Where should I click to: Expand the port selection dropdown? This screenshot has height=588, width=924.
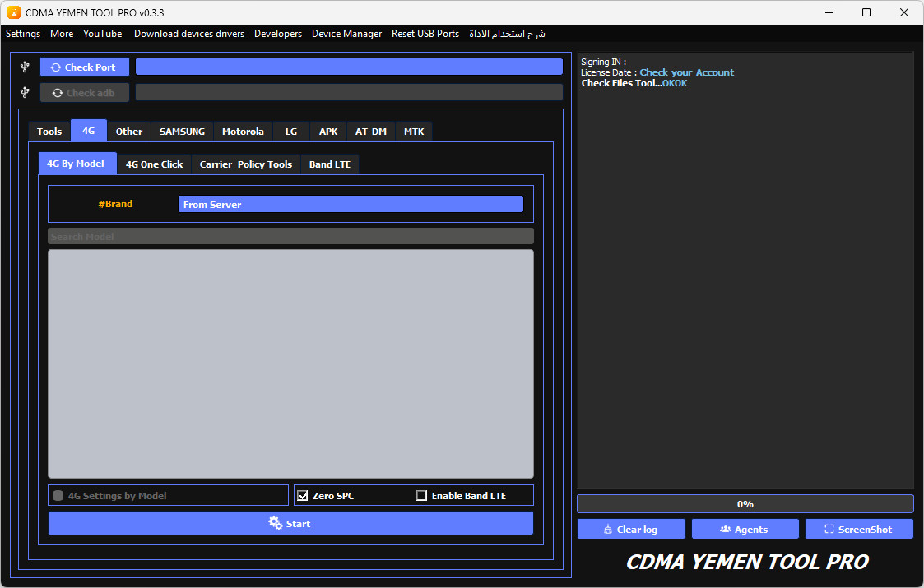point(349,67)
